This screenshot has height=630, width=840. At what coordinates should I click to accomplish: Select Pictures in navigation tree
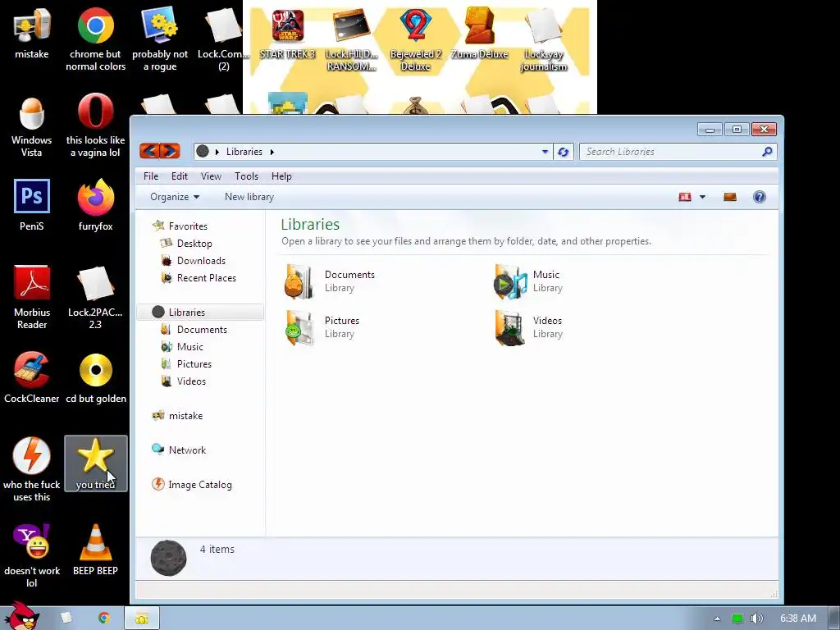tap(186, 363)
